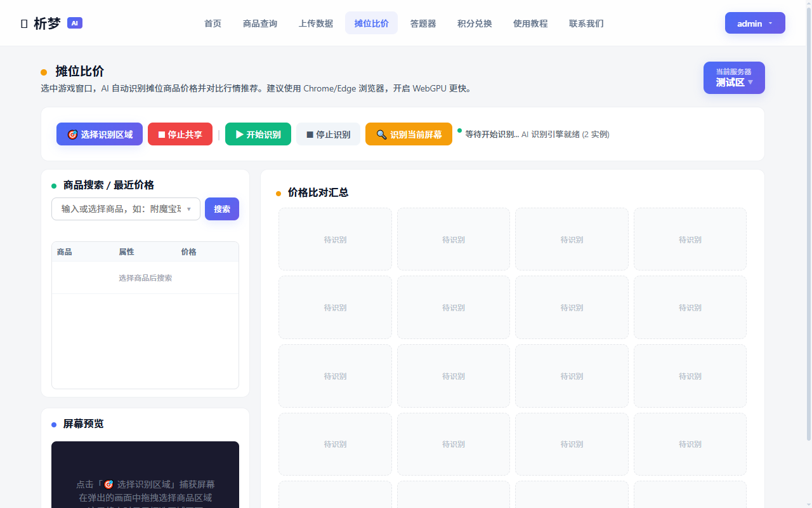
Task: Open the 商品查询 nav tab
Action: point(260,23)
